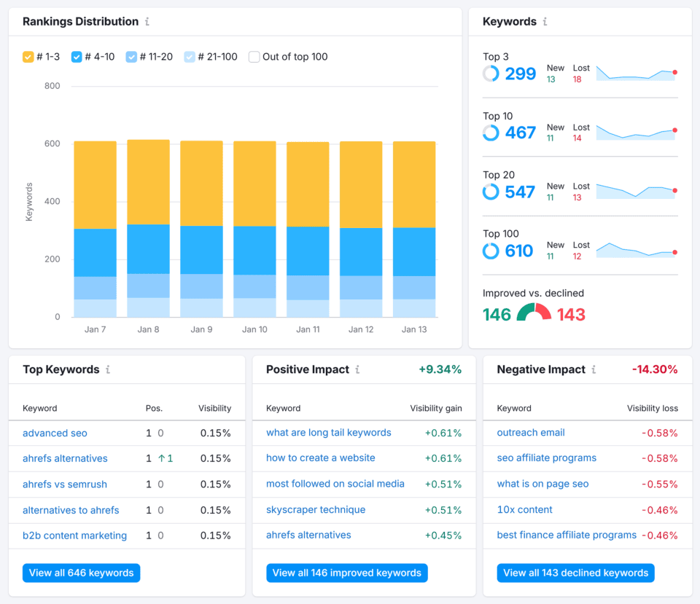
Task: Click the Top 3 donut chart icon
Action: click(x=491, y=74)
